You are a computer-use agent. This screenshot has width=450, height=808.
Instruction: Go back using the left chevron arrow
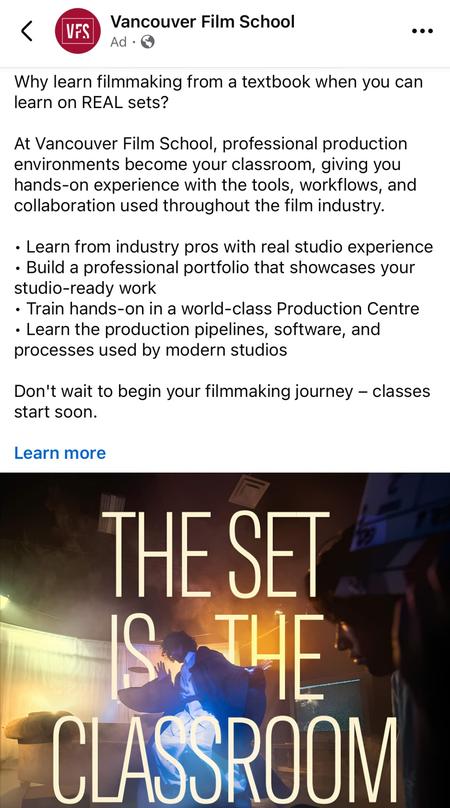point(27,31)
